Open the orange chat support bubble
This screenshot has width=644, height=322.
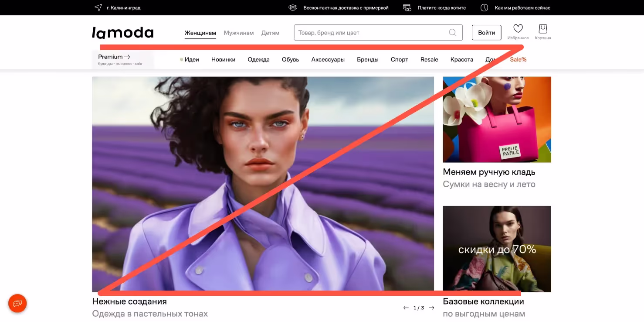(17, 303)
